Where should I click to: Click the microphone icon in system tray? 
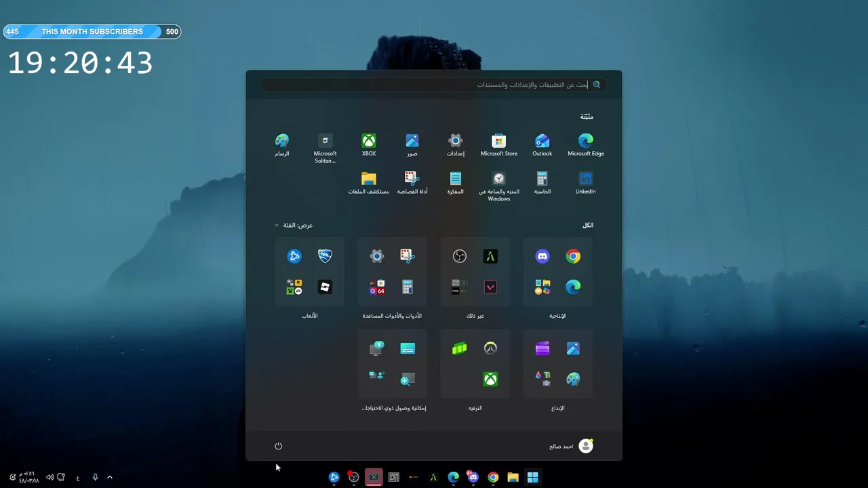95,477
